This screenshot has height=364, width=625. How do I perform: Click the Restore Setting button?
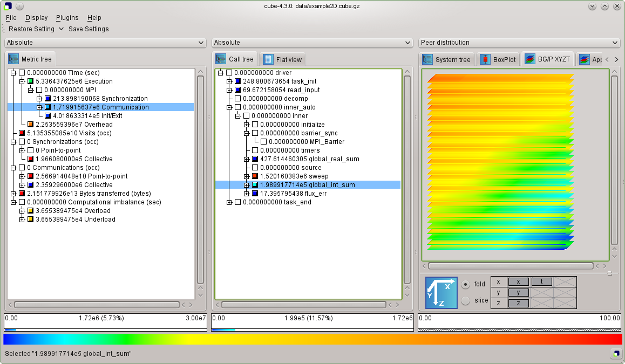31,29
